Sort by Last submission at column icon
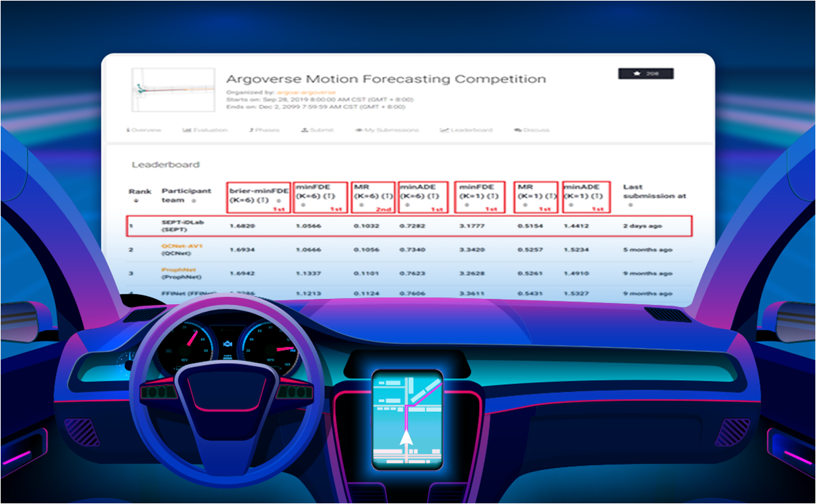The width and height of the screenshot is (816, 504). point(630,204)
